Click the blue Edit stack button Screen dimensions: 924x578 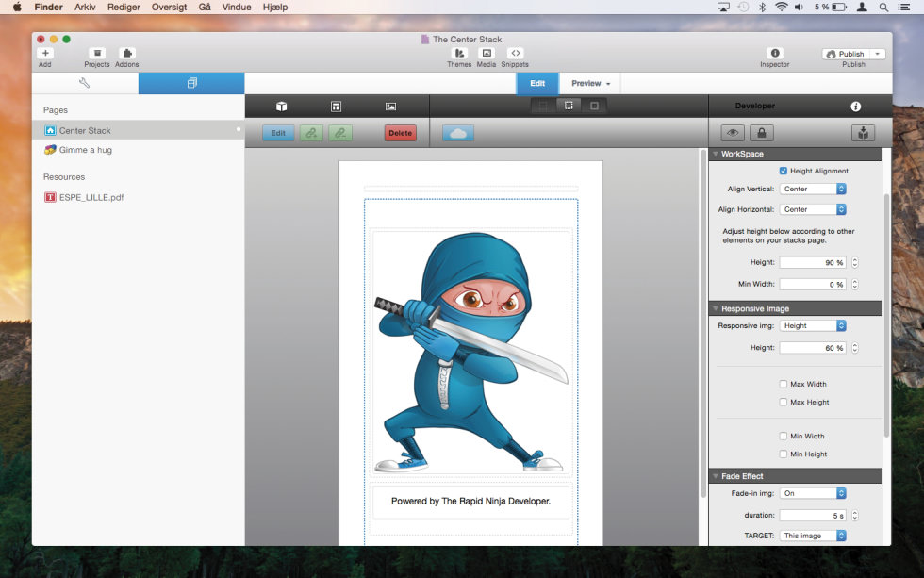pyautogui.click(x=278, y=133)
